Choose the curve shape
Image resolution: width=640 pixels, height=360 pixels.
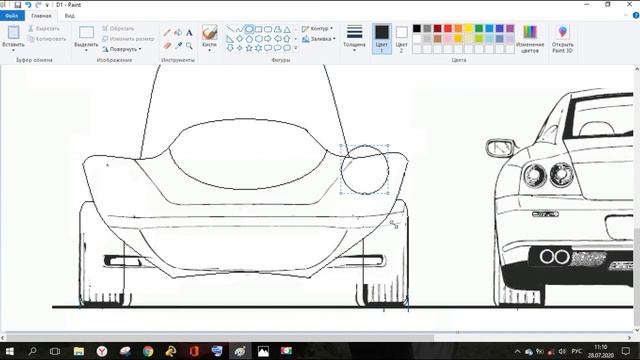tap(240, 29)
